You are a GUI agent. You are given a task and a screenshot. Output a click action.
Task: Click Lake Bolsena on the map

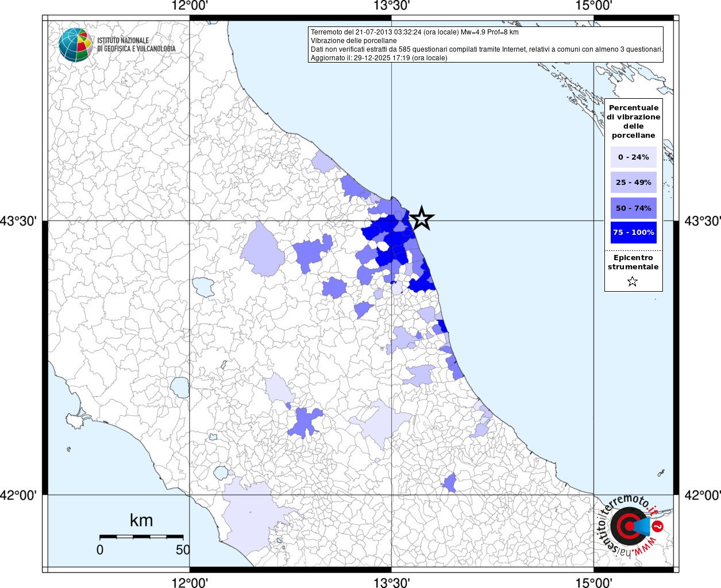(x=180, y=388)
